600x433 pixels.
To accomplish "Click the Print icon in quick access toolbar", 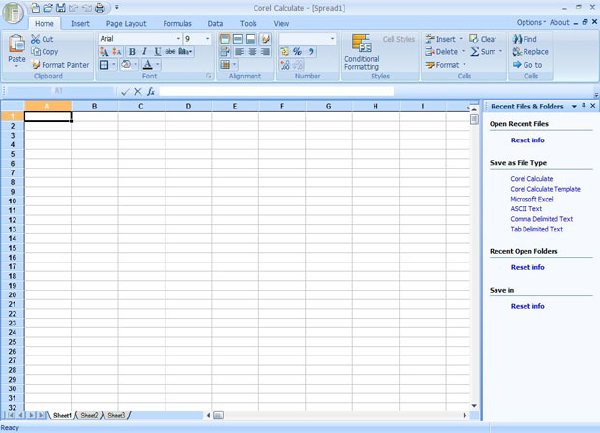I will click(x=99, y=8).
